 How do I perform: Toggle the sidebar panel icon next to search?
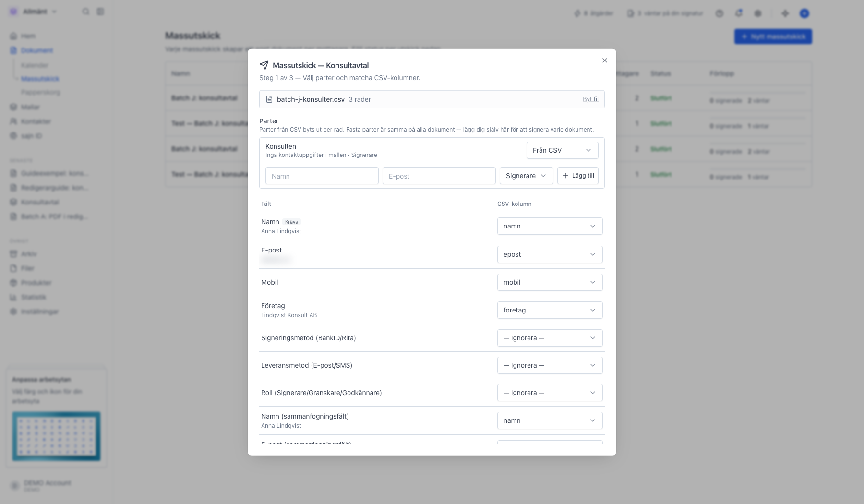coord(100,12)
